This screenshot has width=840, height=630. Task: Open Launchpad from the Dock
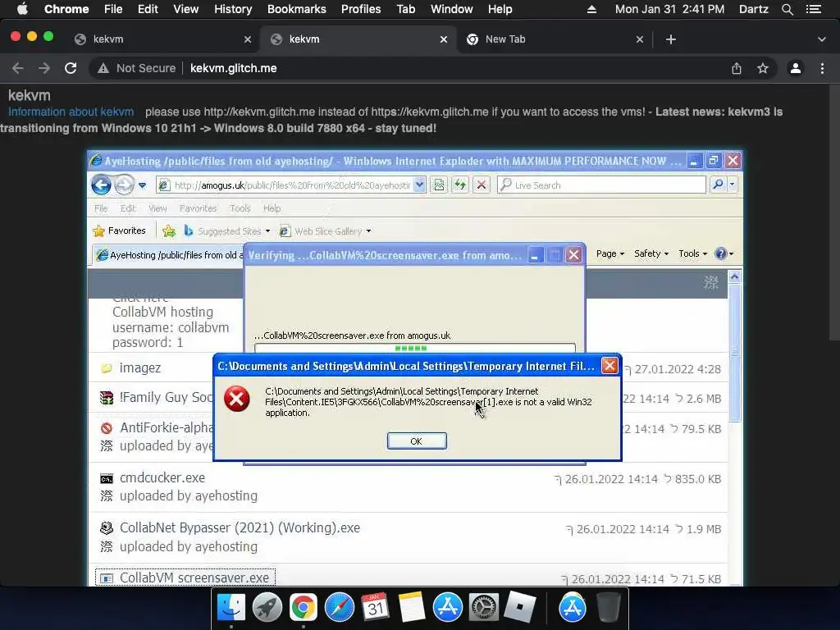(267, 608)
